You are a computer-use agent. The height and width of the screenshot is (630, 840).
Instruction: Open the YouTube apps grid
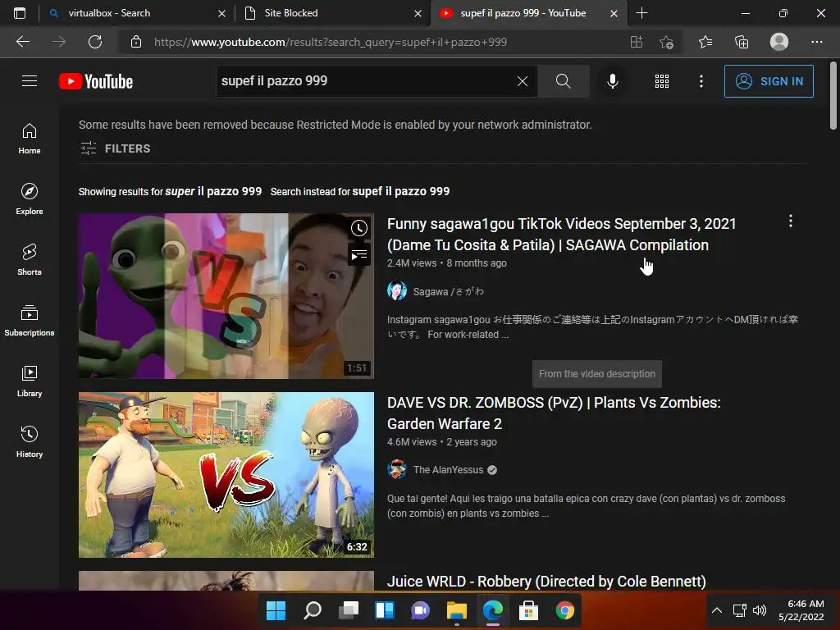coord(662,81)
